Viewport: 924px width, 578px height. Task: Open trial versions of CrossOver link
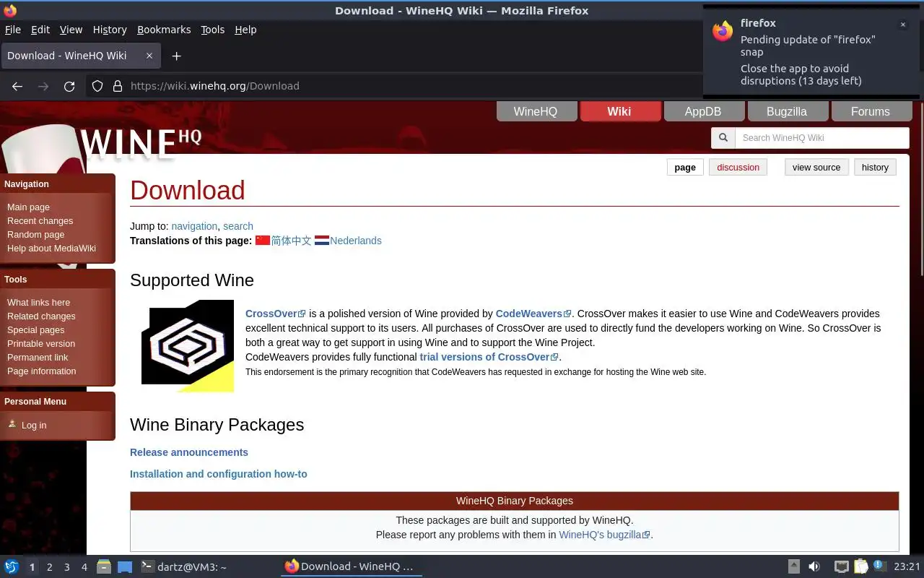489,357
